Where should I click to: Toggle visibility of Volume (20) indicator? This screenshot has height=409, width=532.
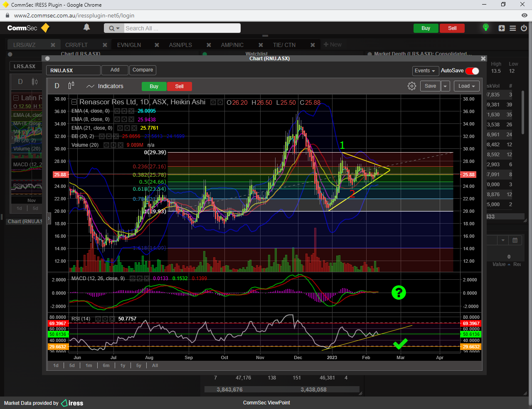106,145
